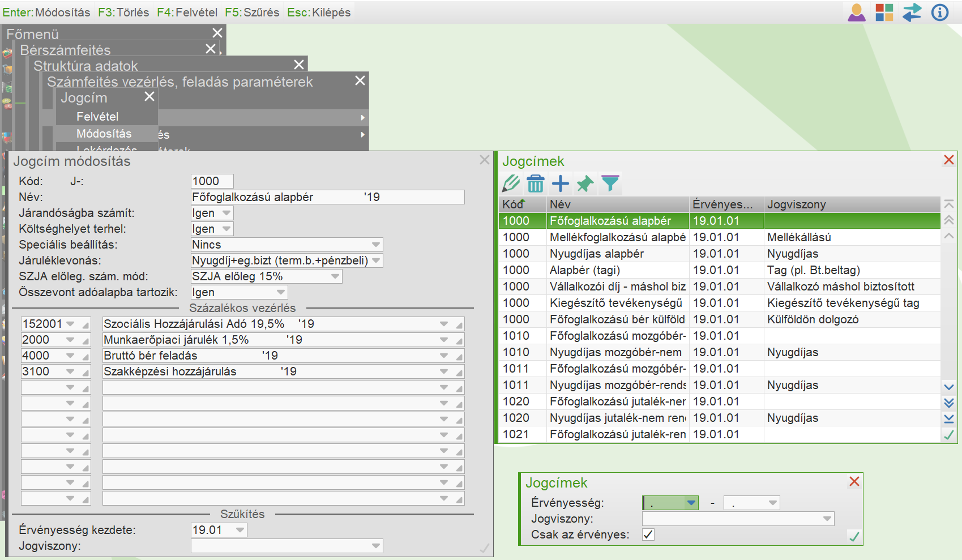This screenshot has width=962, height=560.
Task: Click the plus icon to add Jogcím
Action: (560, 183)
